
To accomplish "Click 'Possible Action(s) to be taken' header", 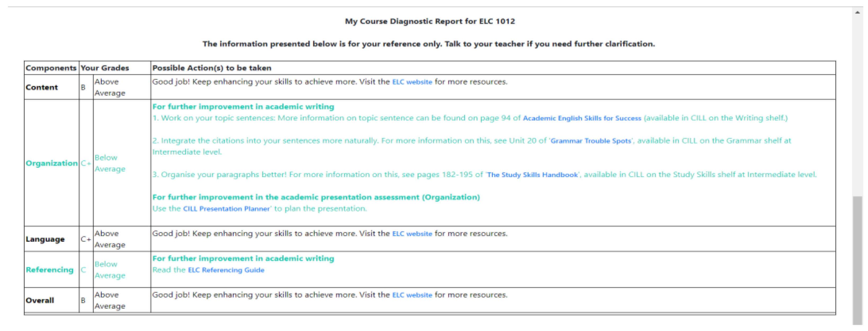I will (212, 68).
